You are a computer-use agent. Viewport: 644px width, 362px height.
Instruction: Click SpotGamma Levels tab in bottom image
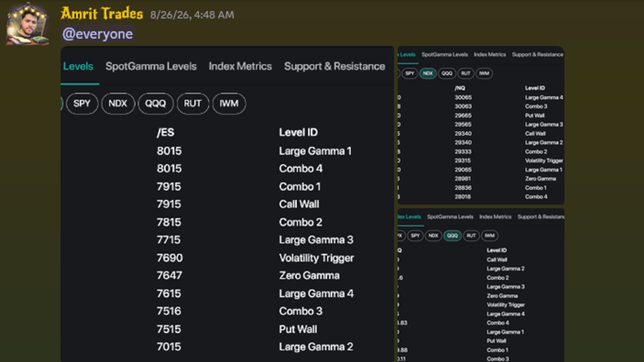click(x=450, y=217)
